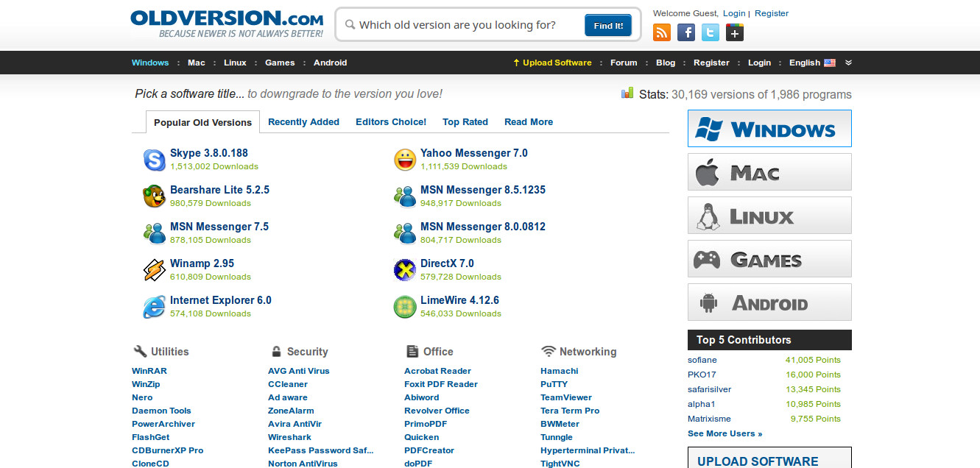Click the Bearshare Lite bear icon
980x468 pixels.
pos(155,196)
